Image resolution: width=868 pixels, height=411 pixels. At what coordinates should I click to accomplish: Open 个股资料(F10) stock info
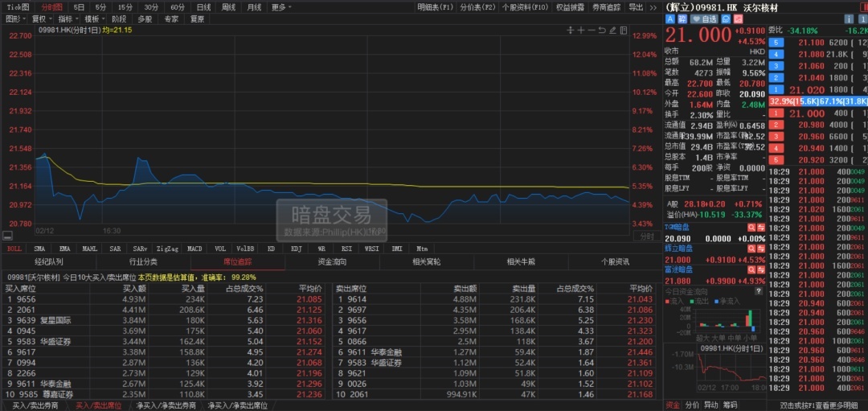pos(525,7)
